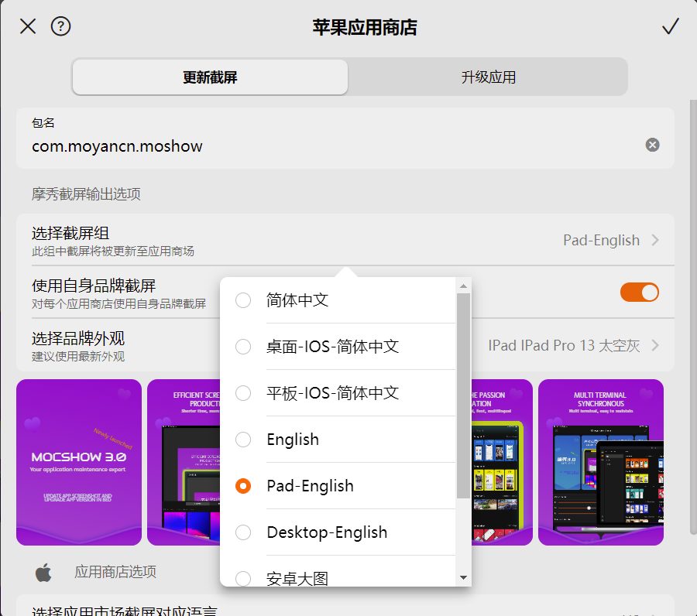The image size is (697, 616).
Task: Click the 包名 field label
Action: click(x=43, y=122)
